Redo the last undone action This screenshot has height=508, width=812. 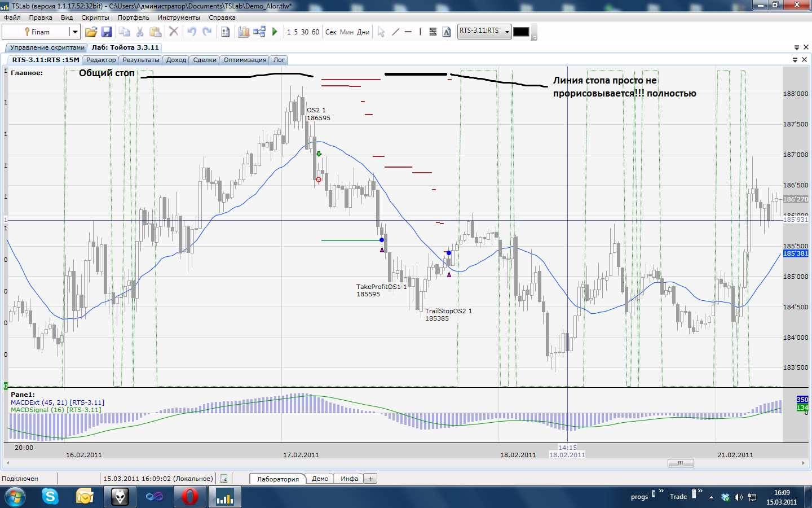pos(207,32)
